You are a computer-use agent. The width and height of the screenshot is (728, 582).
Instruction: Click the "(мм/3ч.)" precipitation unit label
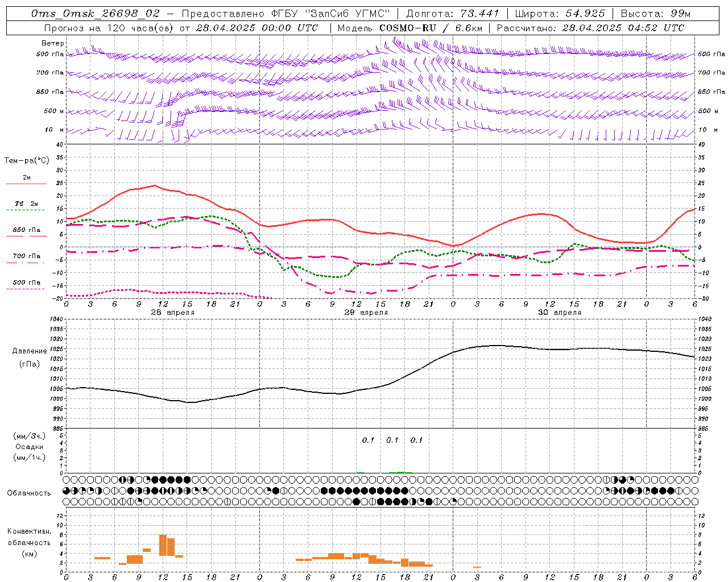click(x=30, y=436)
